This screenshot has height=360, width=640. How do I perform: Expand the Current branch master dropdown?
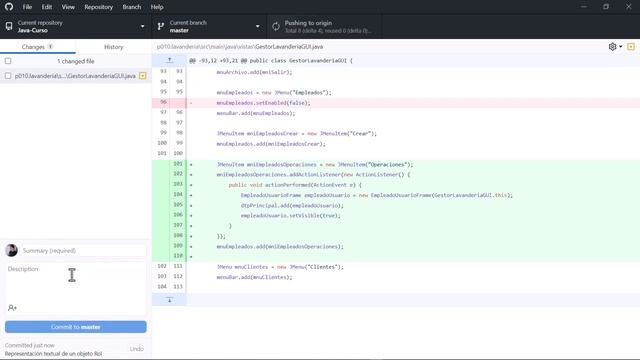209,27
